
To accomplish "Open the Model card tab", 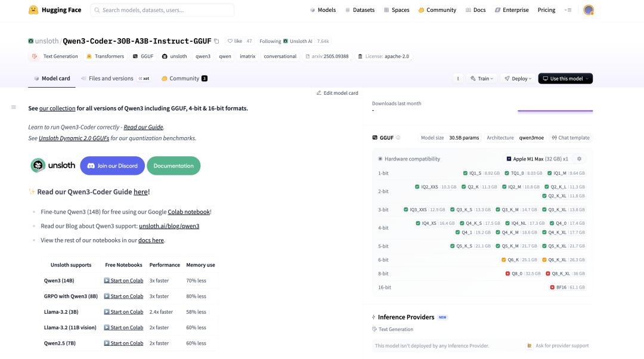I will click(52, 79).
